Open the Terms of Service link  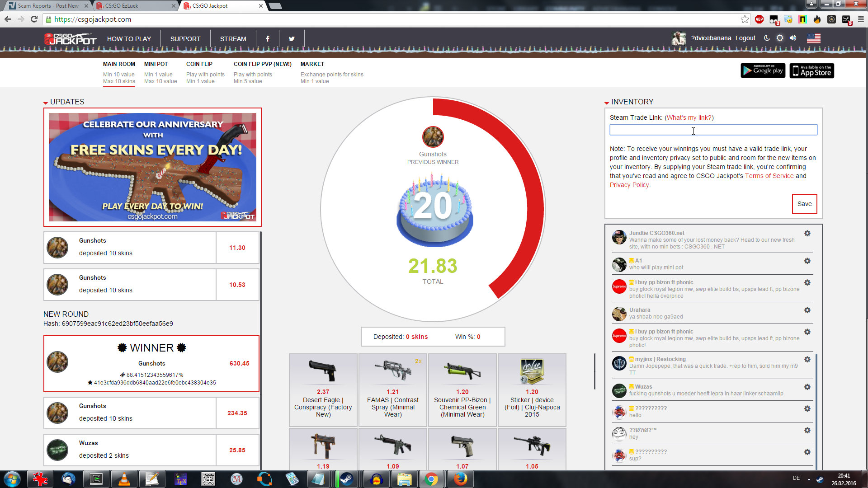click(x=769, y=176)
